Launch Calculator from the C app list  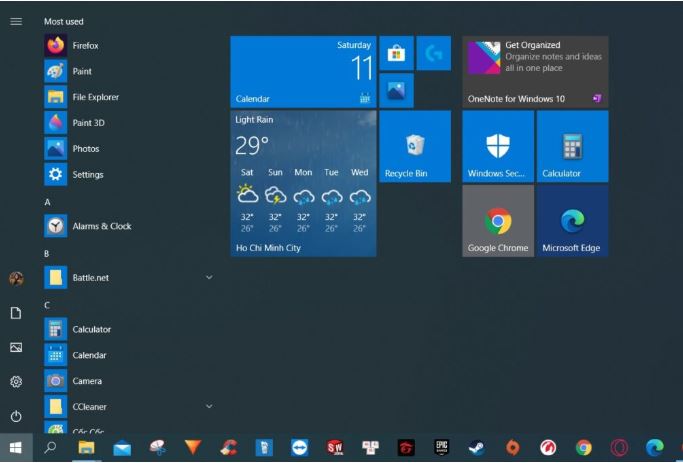click(x=128, y=329)
